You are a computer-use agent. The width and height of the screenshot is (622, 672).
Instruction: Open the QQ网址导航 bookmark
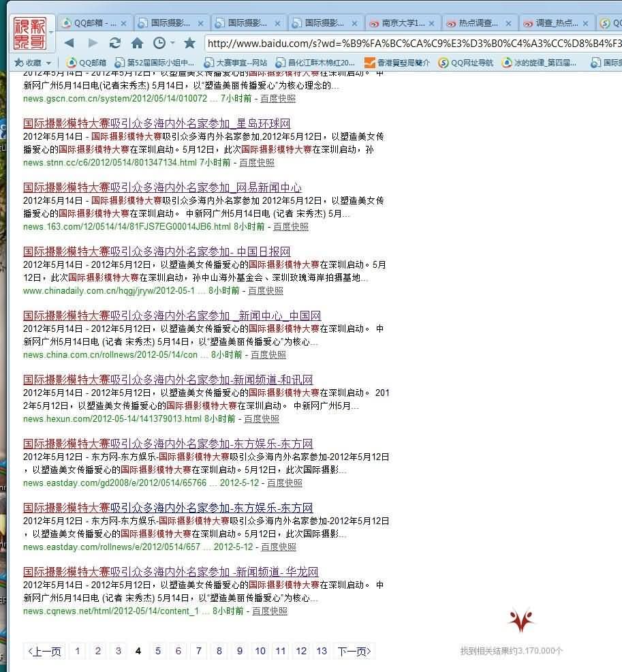pyautogui.click(x=466, y=63)
